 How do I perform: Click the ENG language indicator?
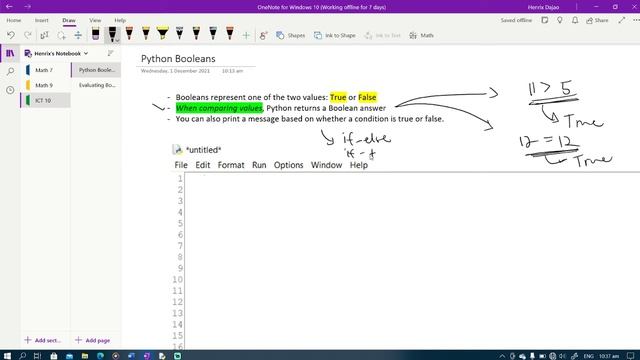coord(588,356)
